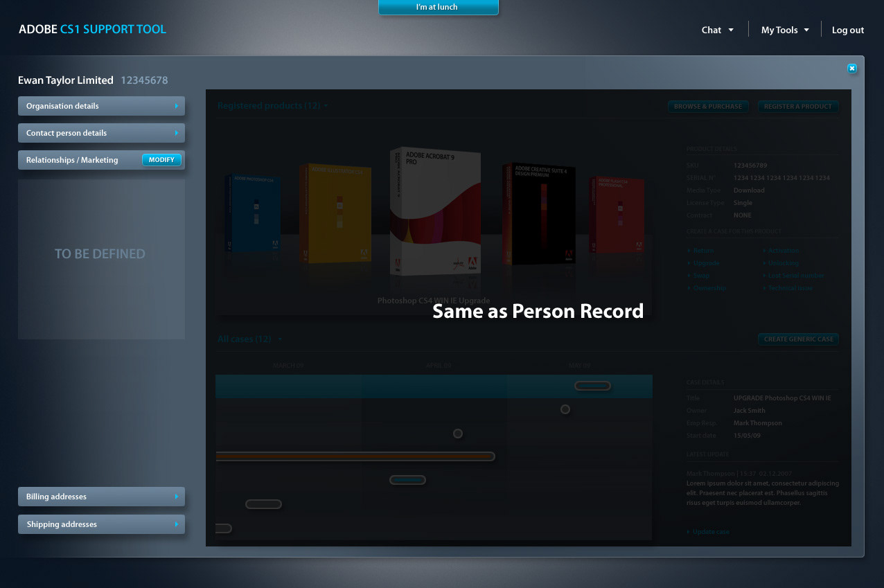Click the SKU value 123456789
This screenshot has height=588, width=884.
[x=750, y=166]
